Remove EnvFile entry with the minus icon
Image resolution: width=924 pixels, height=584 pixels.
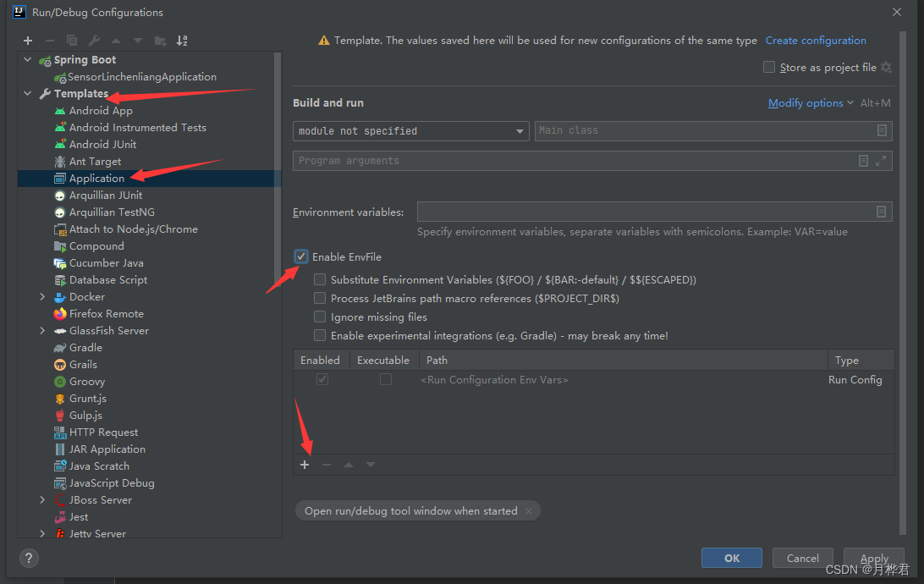[x=327, y=465]
